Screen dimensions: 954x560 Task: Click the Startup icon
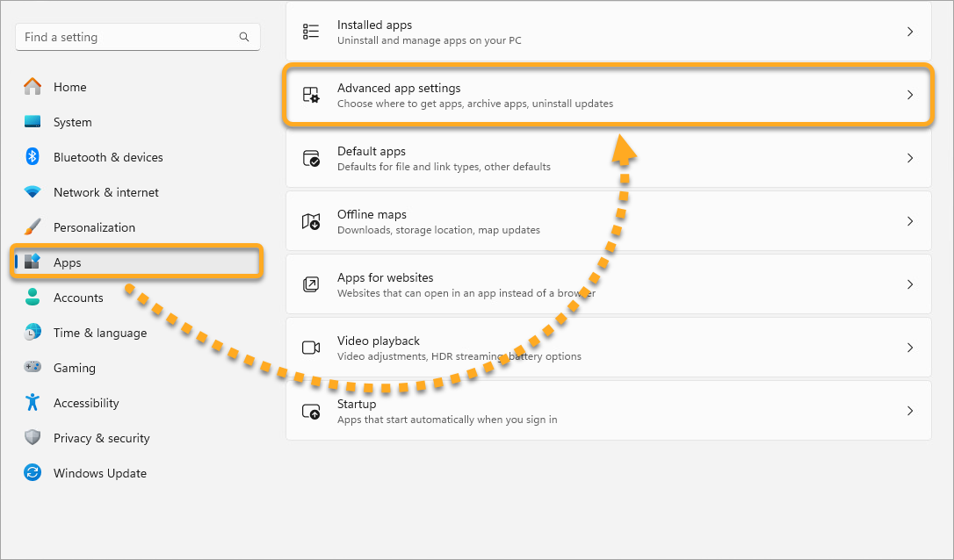311,411
